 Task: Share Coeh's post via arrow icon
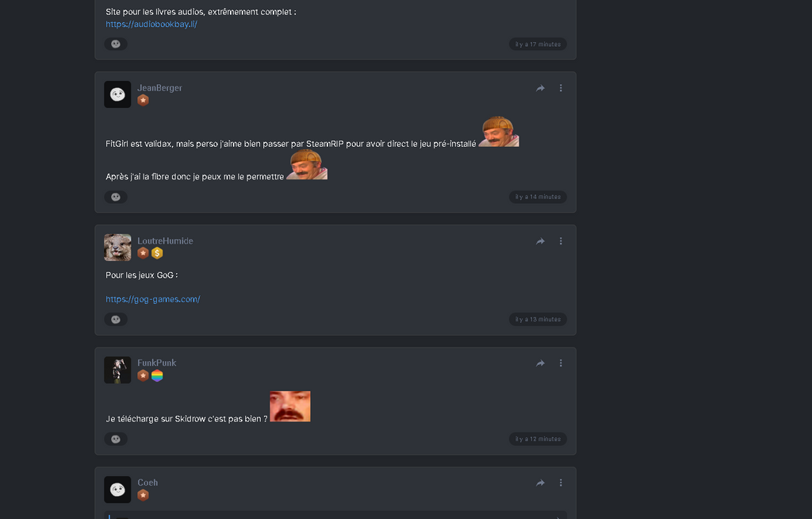540,482
